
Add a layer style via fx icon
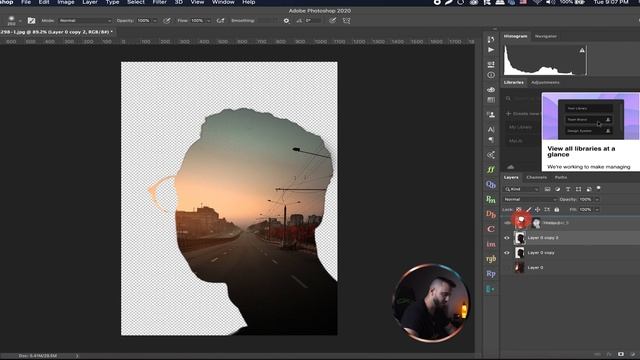click(609, 354)
